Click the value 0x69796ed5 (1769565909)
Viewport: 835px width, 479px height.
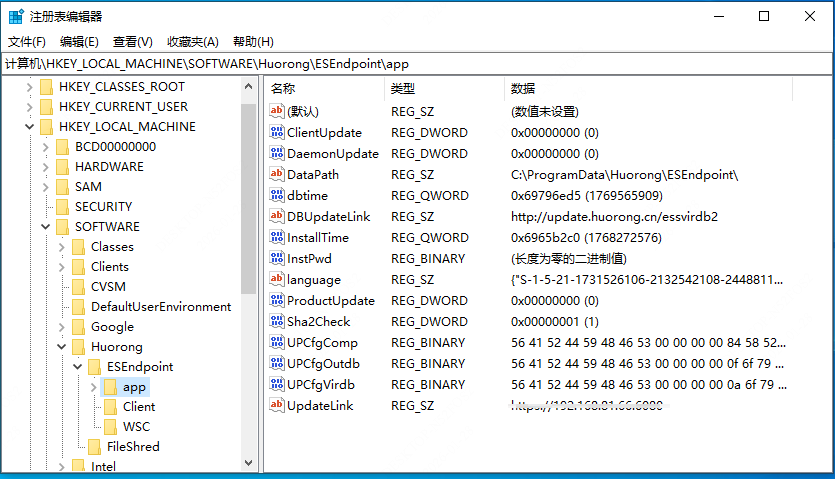point(586,196)
